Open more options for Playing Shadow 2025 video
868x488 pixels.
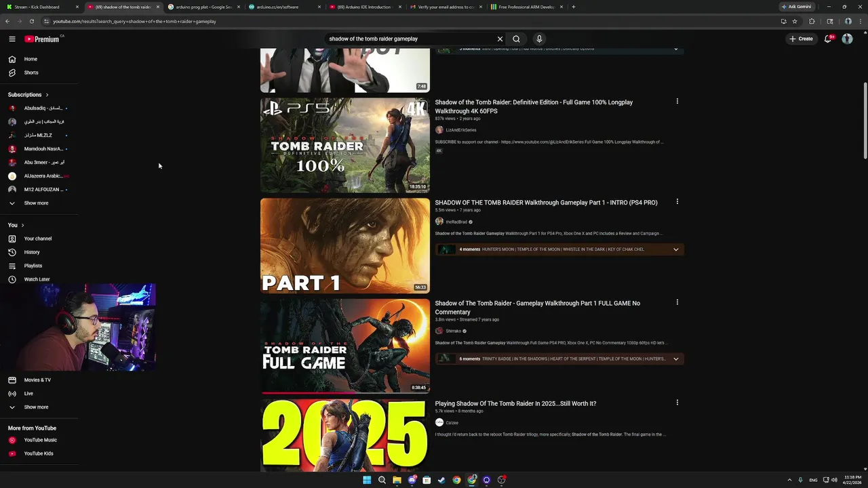[x=677, y=403]
